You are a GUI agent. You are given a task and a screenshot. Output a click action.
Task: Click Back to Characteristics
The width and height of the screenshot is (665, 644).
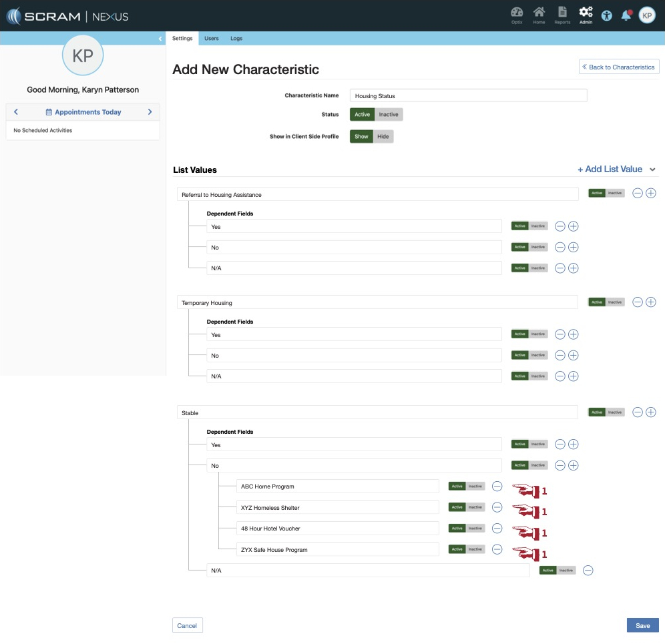tap(618, 67)
